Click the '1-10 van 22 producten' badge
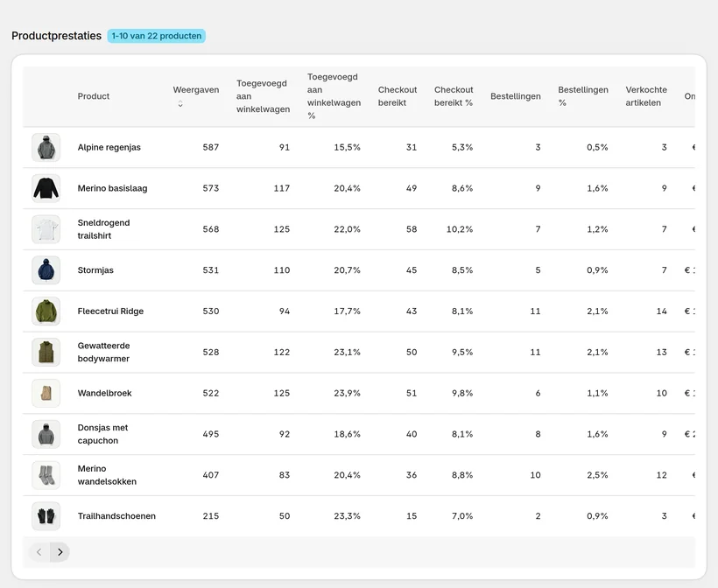718x588 pixels. coord(157,36)
